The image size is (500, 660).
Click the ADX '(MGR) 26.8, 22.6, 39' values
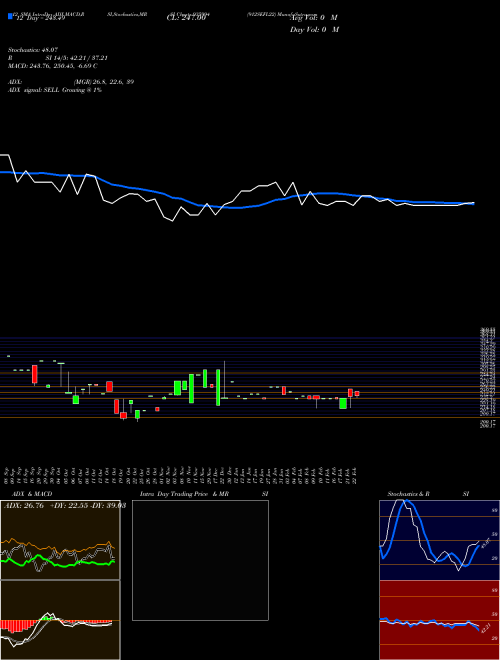tap(104, 82)
